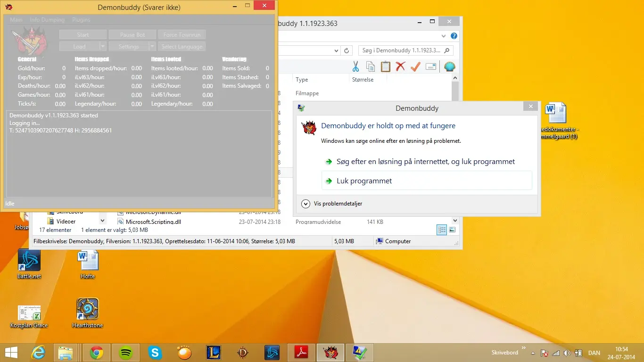Open Diablo III from the taskbar
Viewport: 644px width, 362px height.
pos(243,352)
